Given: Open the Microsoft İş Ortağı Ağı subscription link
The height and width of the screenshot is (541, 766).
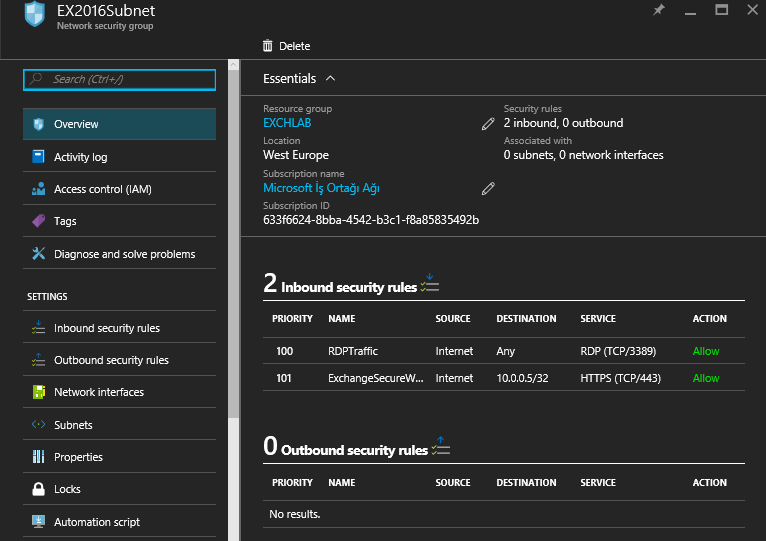Looking at the screenshot, I should tap(321, 188).
